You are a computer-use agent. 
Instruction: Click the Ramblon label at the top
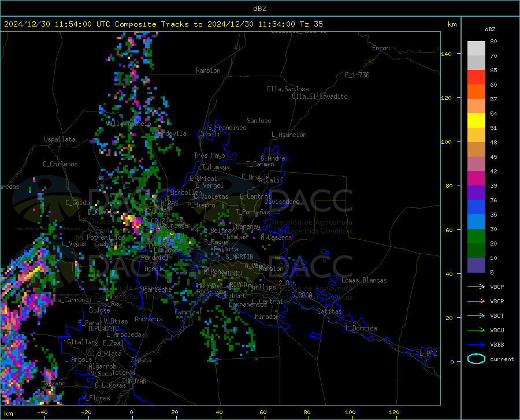[208, 70]
